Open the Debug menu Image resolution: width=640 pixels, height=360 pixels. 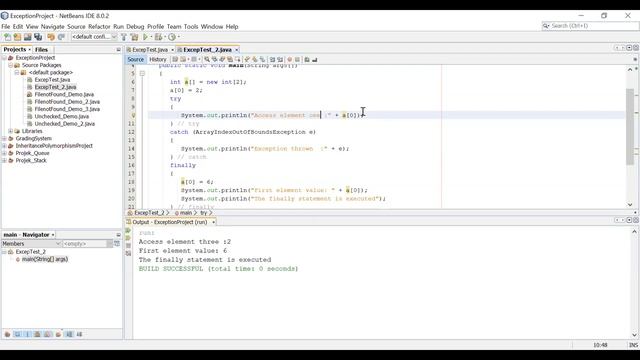coord(135,27)
